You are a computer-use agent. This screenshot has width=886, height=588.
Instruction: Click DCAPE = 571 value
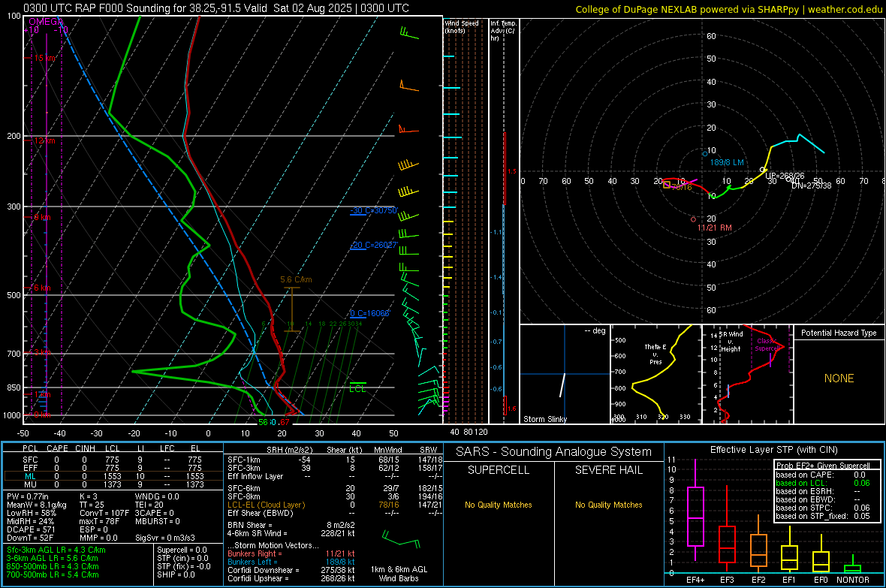pos(30,529)
